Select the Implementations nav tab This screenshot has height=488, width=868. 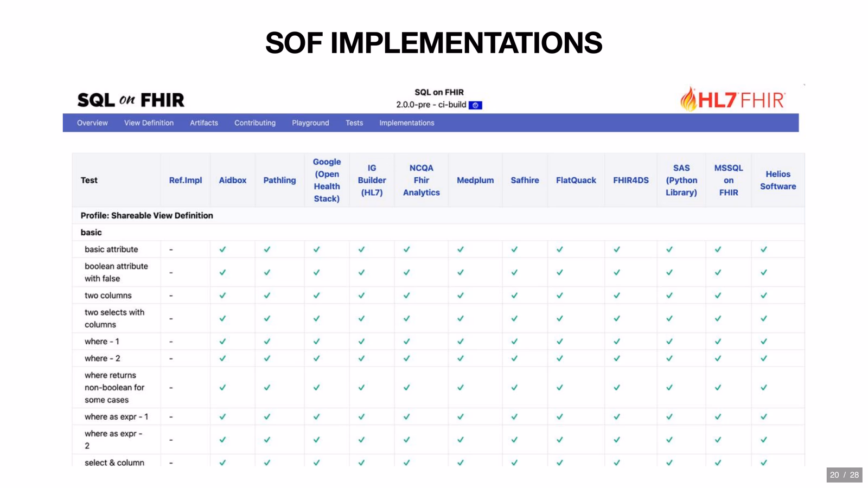[x=407, y=123]
